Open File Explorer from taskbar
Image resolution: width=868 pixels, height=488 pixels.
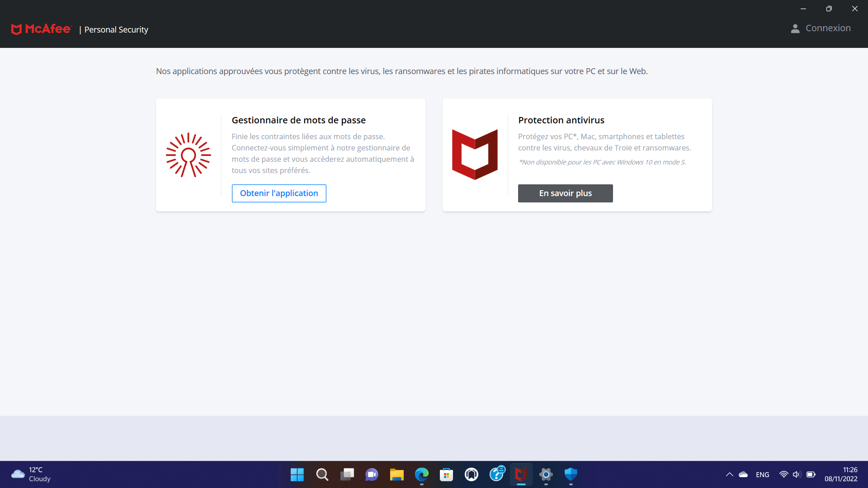pyautogui.click(x=396, y=474)
